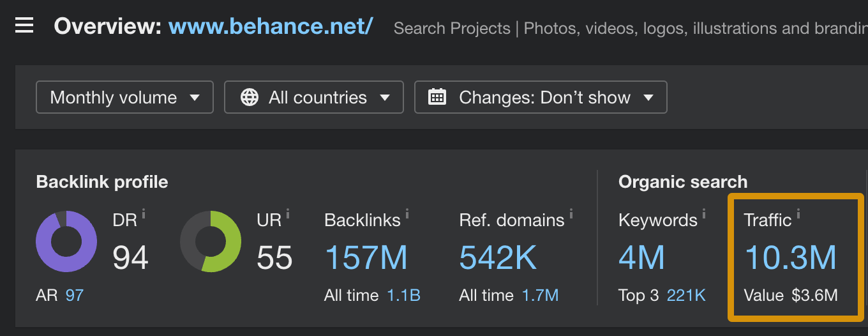Click the 10.3M organic traffic value
The height and width of the screenshot is (336, 868).
click(790, 257)
